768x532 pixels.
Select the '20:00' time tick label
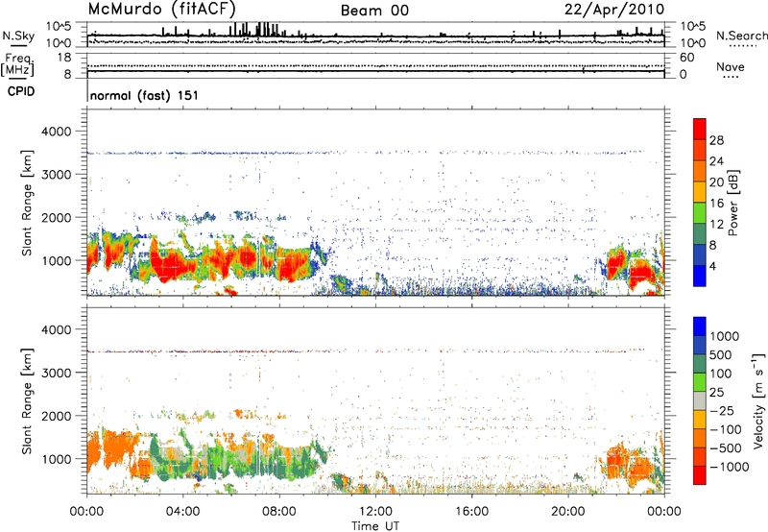(567, 512)
